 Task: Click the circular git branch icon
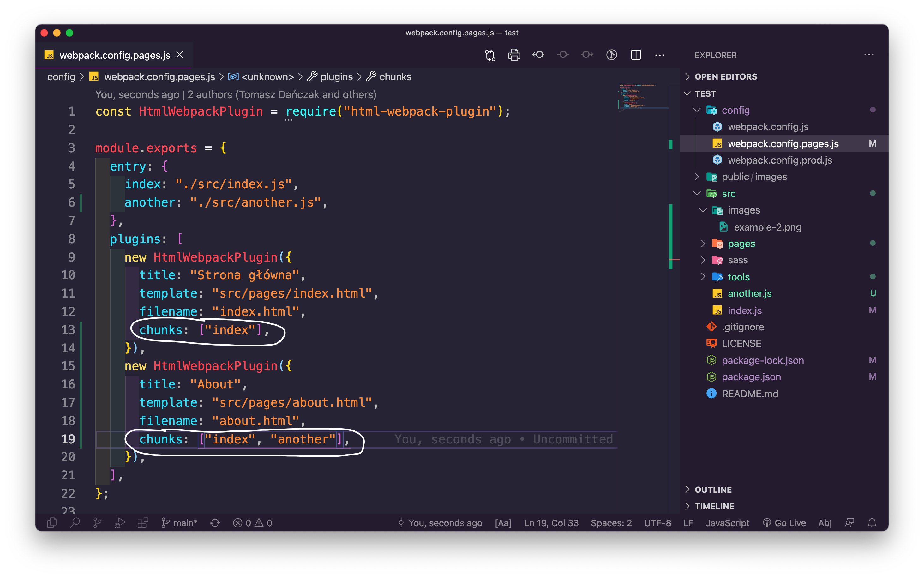tap(611, 55)
